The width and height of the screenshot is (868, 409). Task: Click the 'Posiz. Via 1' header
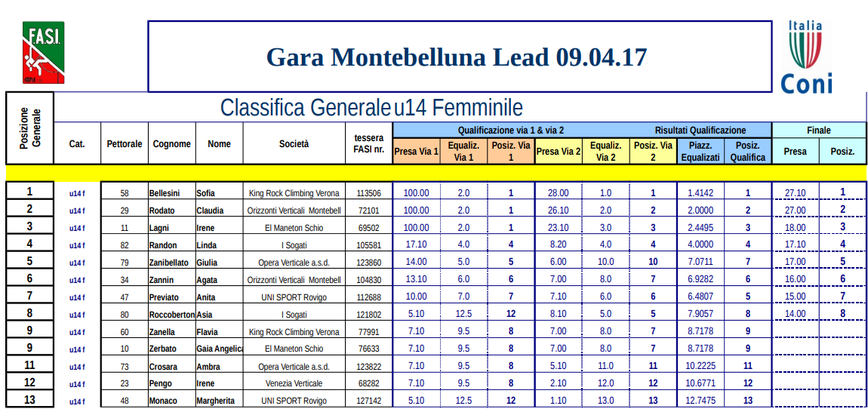click(511, 151)
